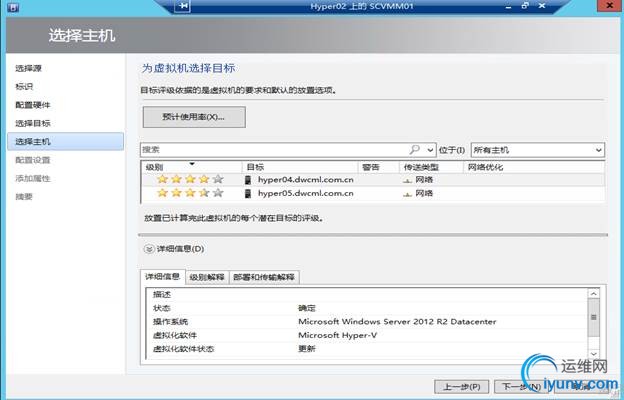Minimize the remote session connection bar
The height and width of the screenshot is (400, 624).
coord(508,6)
